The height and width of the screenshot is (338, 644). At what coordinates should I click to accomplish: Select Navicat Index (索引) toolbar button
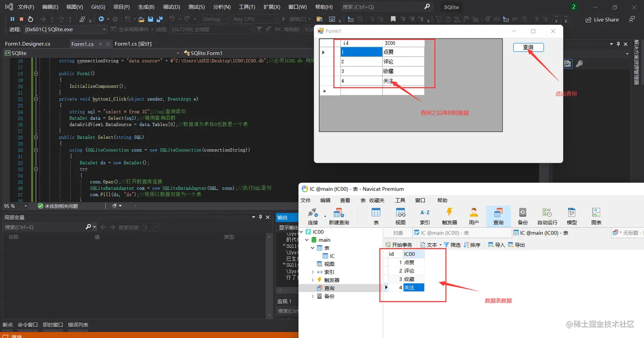pyautogui.click(x=425, y=216)
